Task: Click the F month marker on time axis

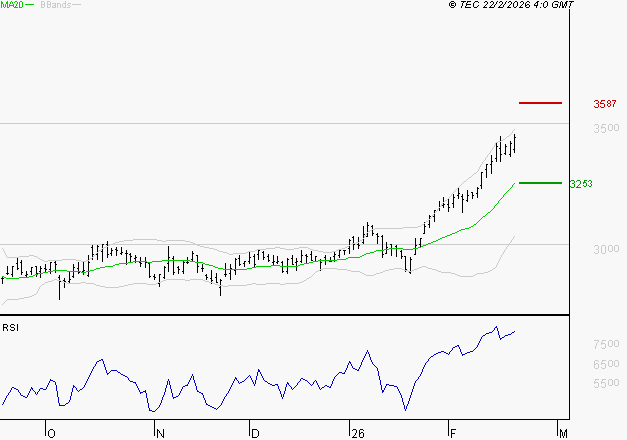Action: 453,434
